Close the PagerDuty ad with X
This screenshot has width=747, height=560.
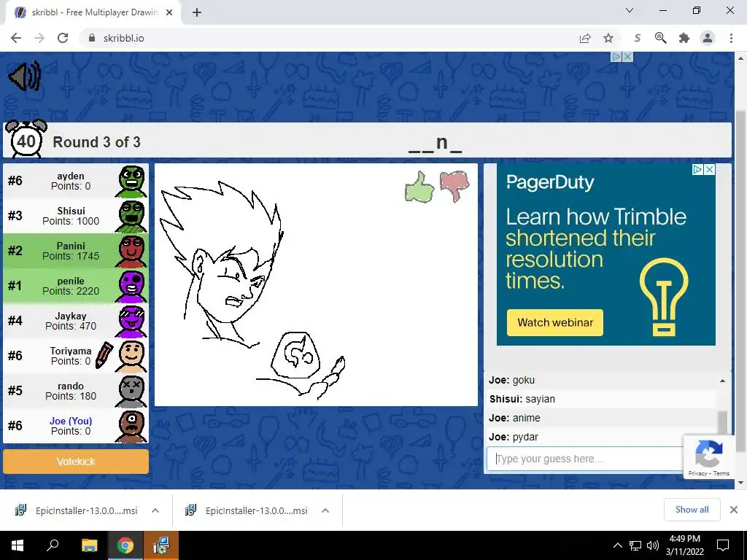709,169
